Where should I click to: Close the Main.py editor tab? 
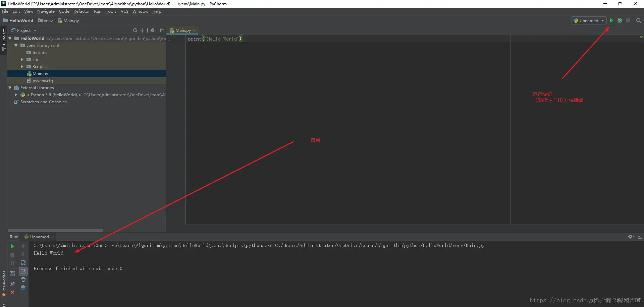195,30
